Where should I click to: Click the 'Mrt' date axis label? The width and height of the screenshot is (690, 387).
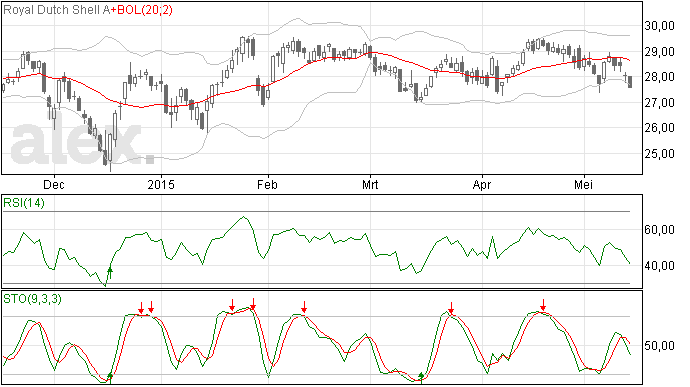pos(370,184)
